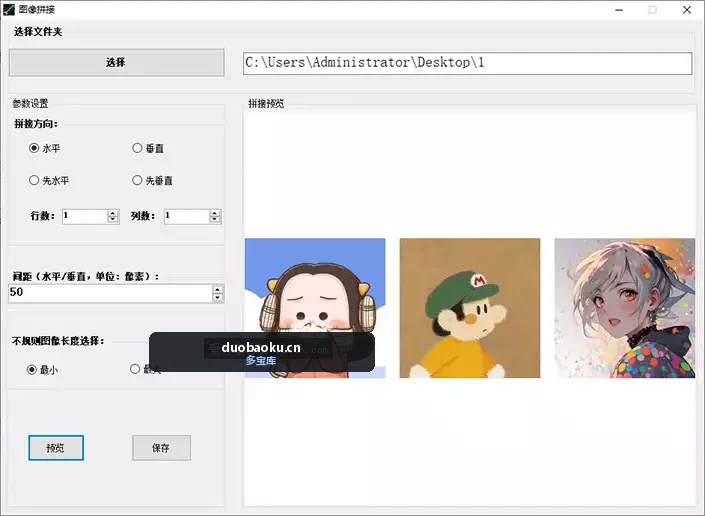The image size is (705, 516).
Task: Select the 水平 stitching direction
Action: (x=45, y=148)
